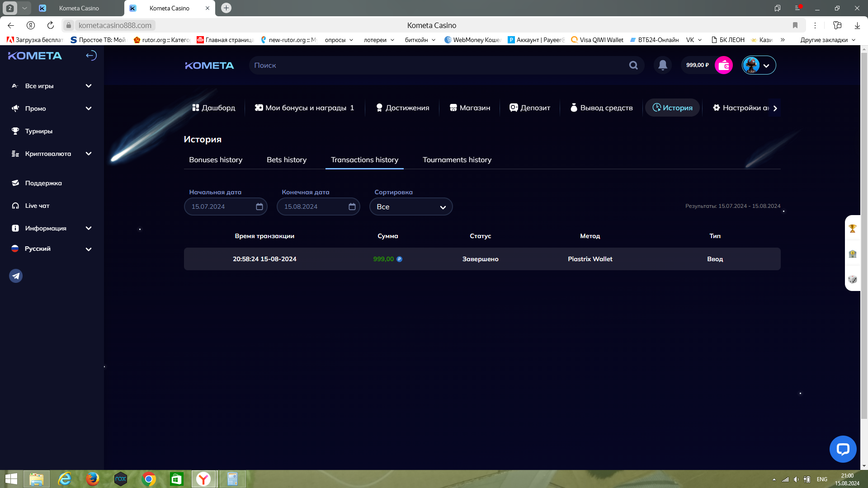Collapse sidebar with the arrow icon
This screenshot has width=868, height=488.
(91, 56)
